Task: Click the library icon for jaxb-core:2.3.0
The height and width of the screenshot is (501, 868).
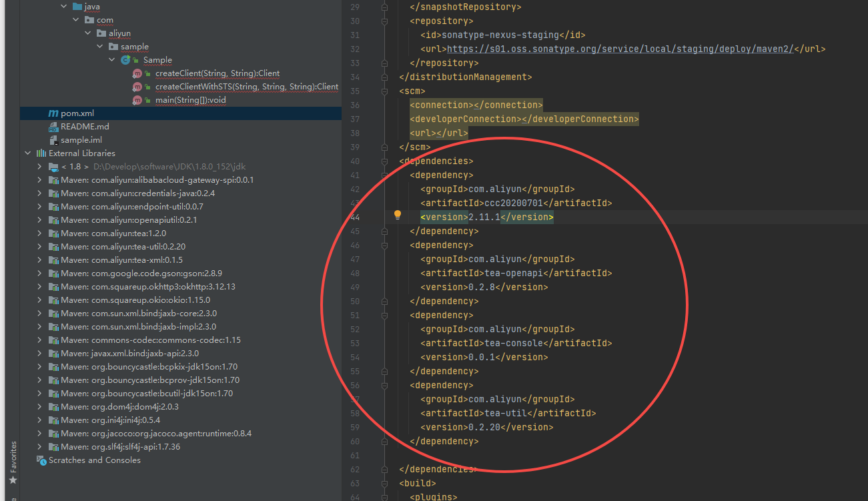Action: click(x=53, y=314)
